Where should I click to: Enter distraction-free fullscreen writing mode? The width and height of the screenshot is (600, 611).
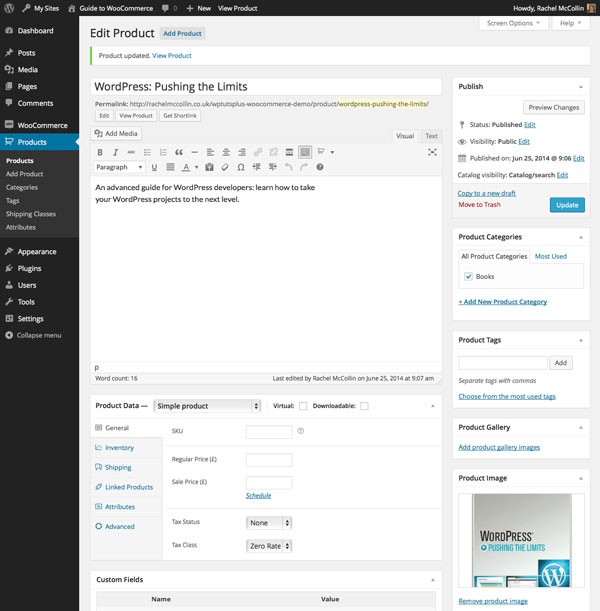tap(432, 152)
